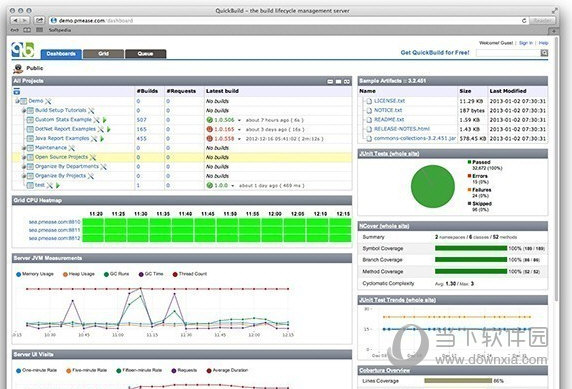Click the Reader button in address bar
This screenshot has height=389, width=572.
tap(542, 21)
